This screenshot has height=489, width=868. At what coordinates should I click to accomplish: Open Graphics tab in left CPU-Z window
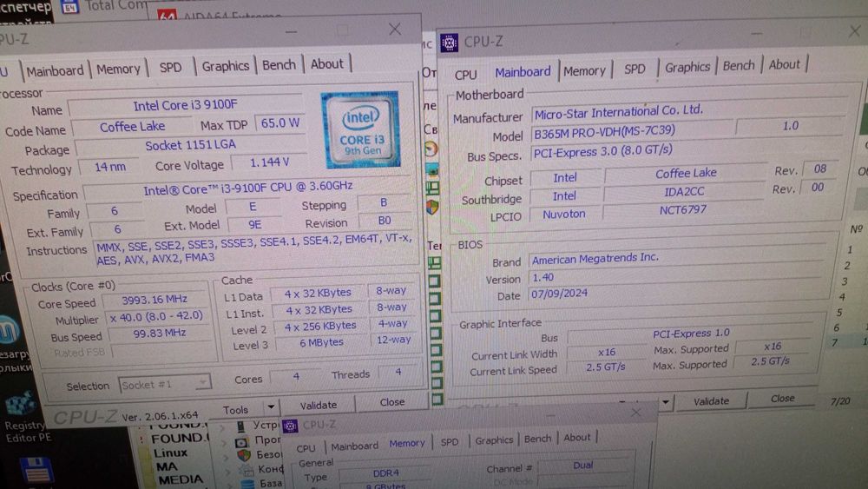pyautogui.click(x=225, y=67)
